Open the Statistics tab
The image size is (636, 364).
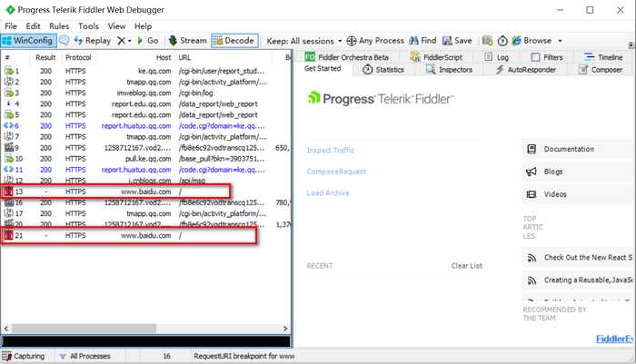[383, 70]
